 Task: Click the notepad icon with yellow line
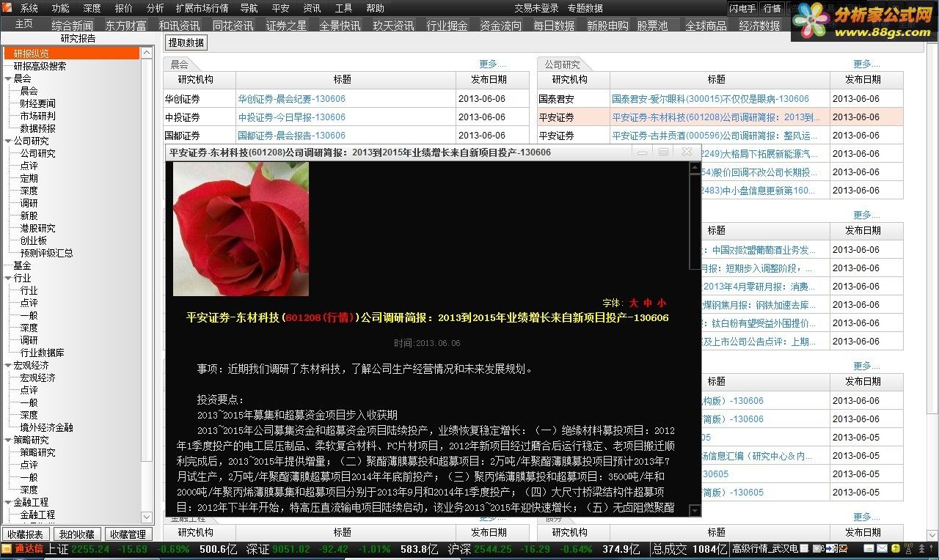coord(869,548)
